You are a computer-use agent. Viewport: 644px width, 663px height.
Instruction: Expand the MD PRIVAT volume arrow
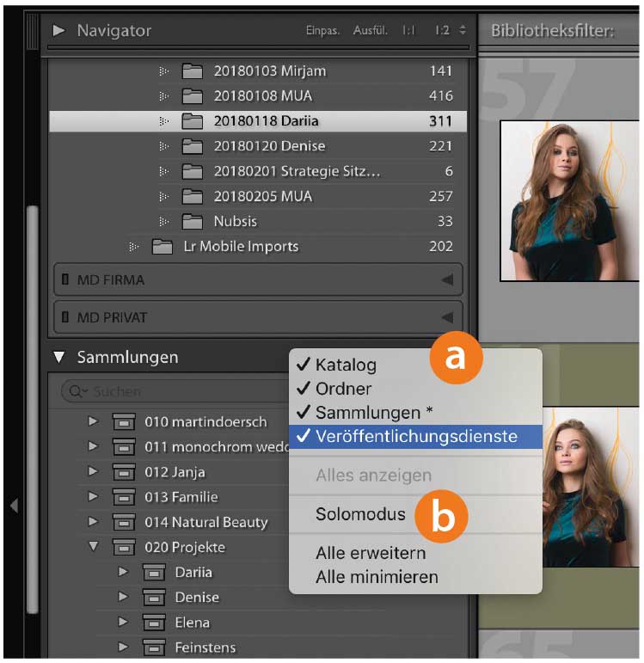pyautogui.click(x=447, y=317)
